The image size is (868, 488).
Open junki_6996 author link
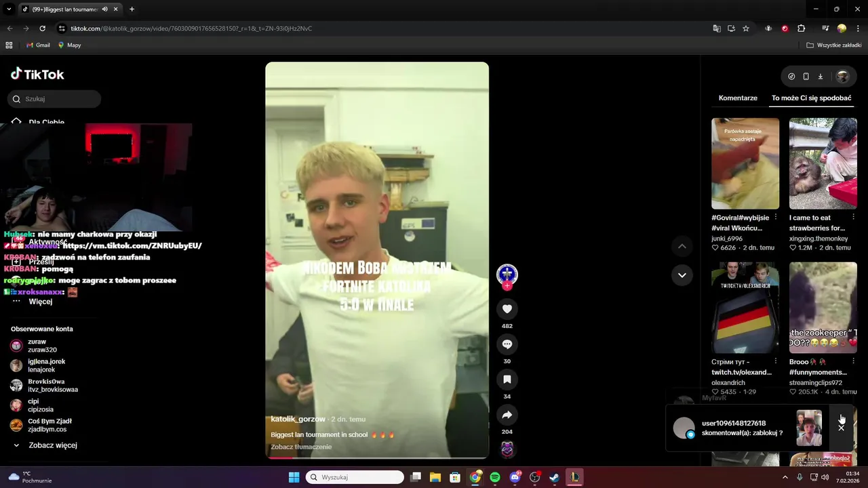727,239
